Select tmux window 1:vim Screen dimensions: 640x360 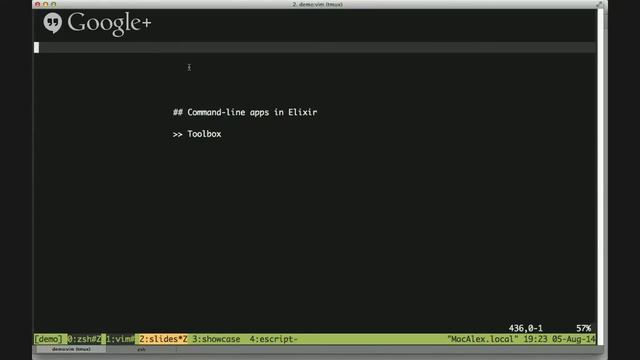click(120, 339)
